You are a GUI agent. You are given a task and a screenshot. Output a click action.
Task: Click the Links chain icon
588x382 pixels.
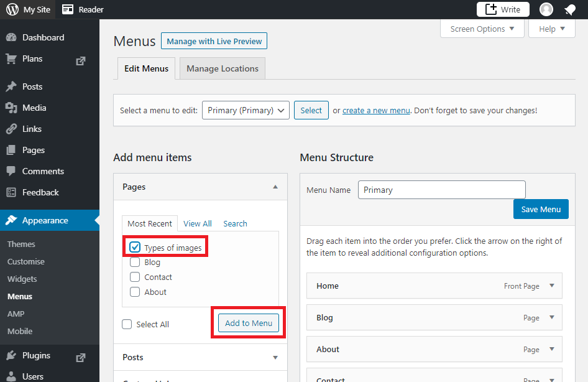click(x=11, y=129)
